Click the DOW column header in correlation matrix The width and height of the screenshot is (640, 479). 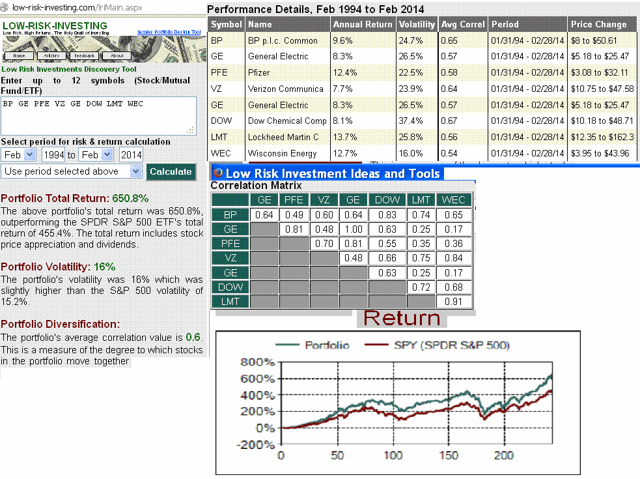(387, 200)
